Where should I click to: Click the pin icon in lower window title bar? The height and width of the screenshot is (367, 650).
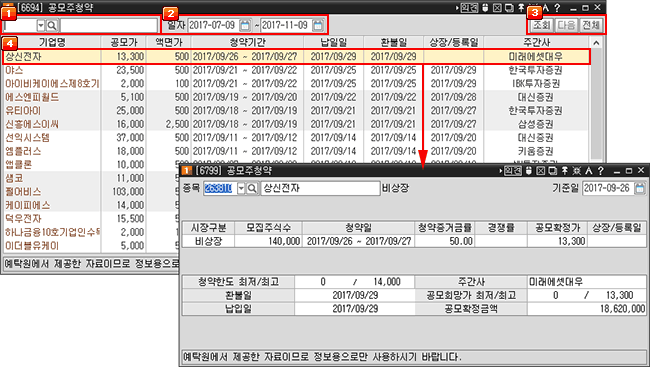point(565,170)
